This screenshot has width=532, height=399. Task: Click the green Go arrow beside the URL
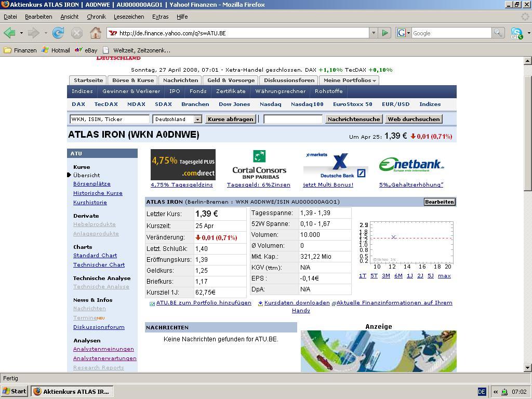pyautogui.click(x=385, y=33)
